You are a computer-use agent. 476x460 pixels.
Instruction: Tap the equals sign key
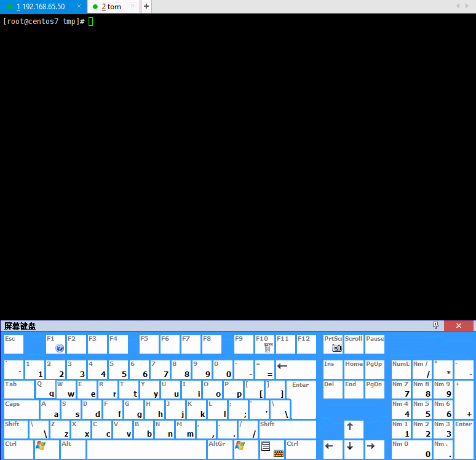pos(264,370)
